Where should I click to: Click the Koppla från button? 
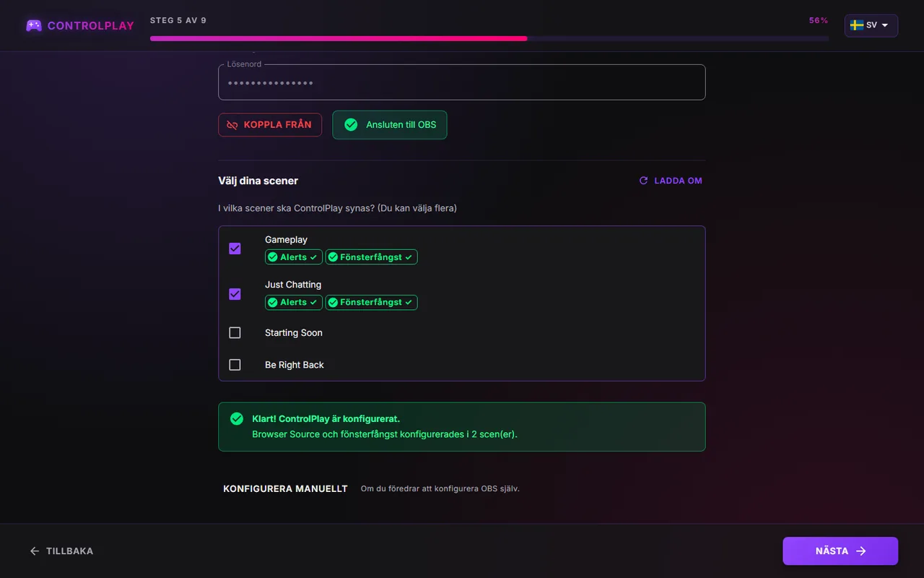point(270,125)
